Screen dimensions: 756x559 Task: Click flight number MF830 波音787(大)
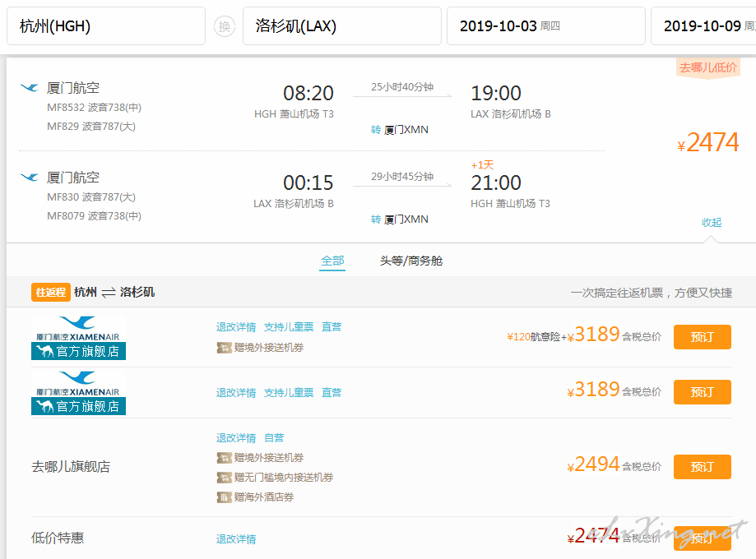pos(91,197)
